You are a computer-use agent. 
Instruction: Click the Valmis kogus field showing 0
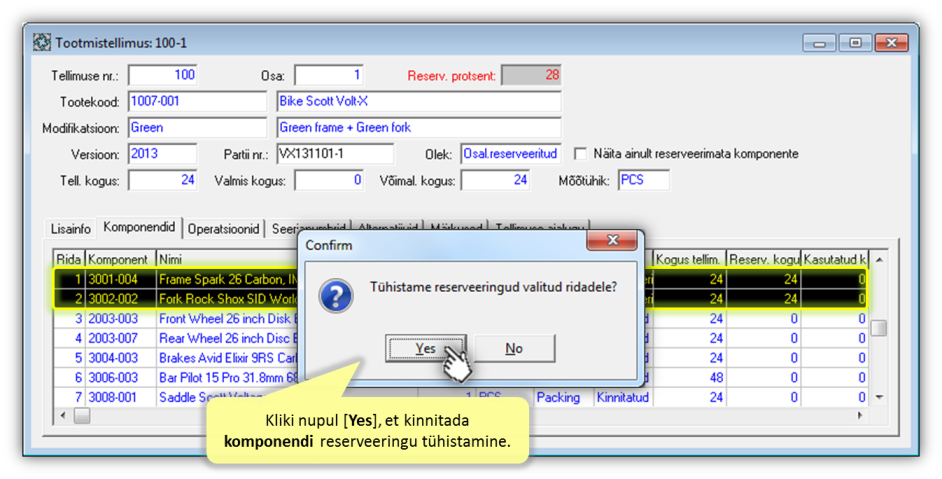329,180
